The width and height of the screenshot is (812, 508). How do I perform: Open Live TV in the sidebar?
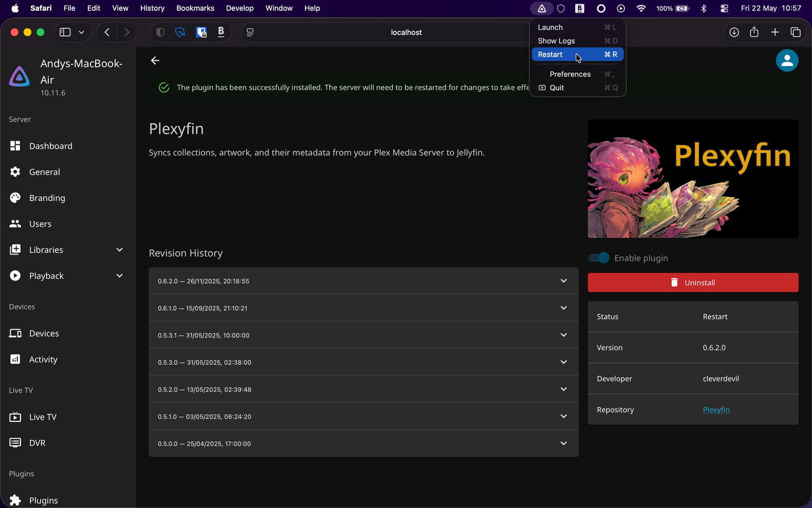(x=43, y=417)
